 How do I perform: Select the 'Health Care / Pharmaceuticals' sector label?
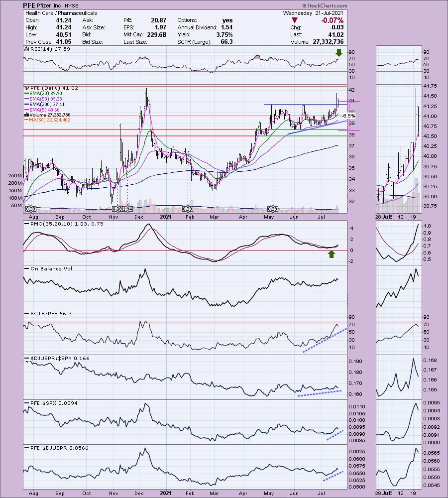(61, 13)
